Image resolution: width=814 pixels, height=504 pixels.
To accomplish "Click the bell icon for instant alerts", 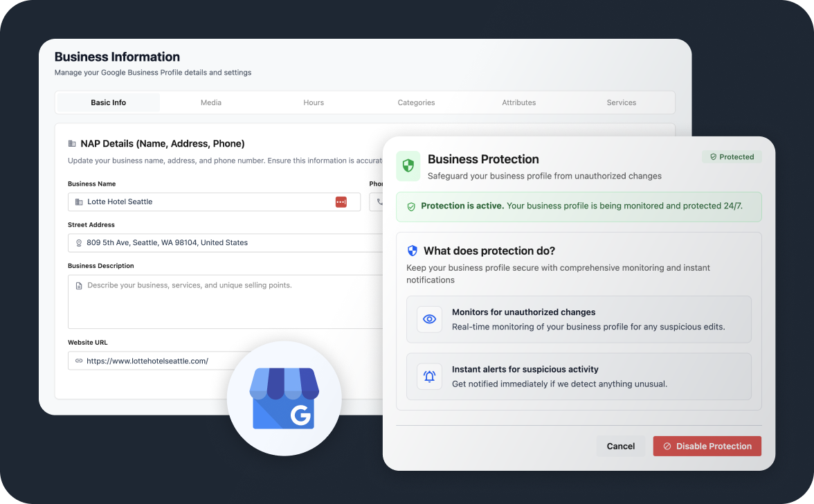I will click(429, 377).
